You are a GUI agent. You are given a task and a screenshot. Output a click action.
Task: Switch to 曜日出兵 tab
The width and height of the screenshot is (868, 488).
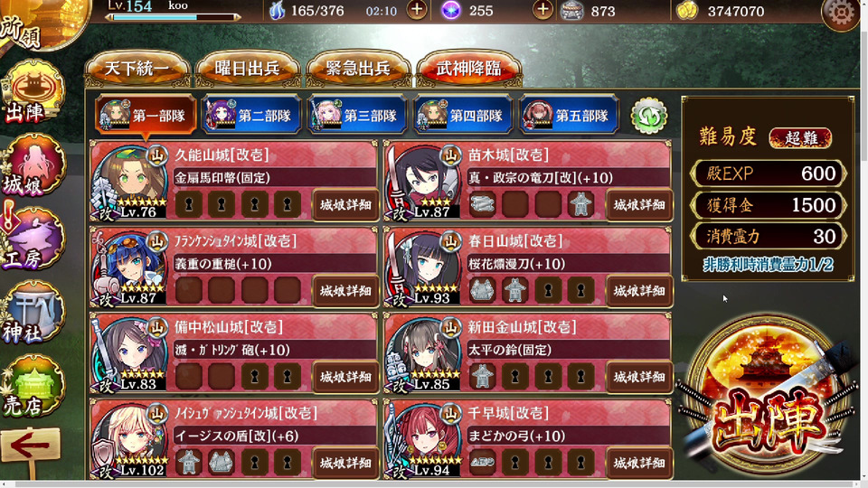[248, 69]
